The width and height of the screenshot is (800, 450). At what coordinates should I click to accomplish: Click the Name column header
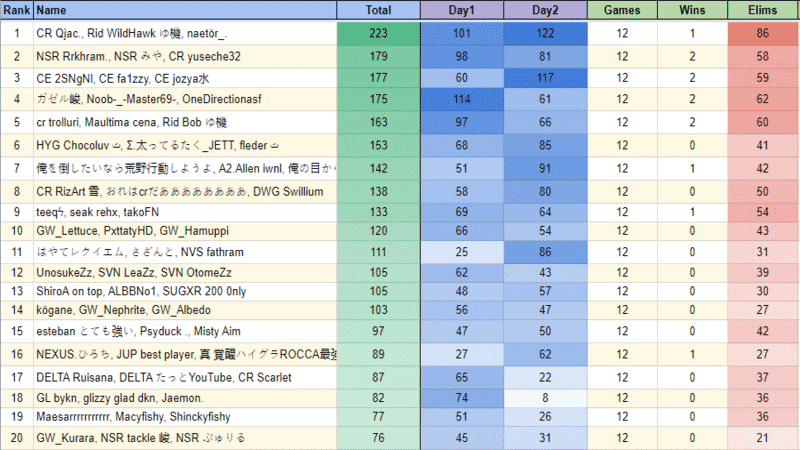pyautogui.click(x=185, y=10)
